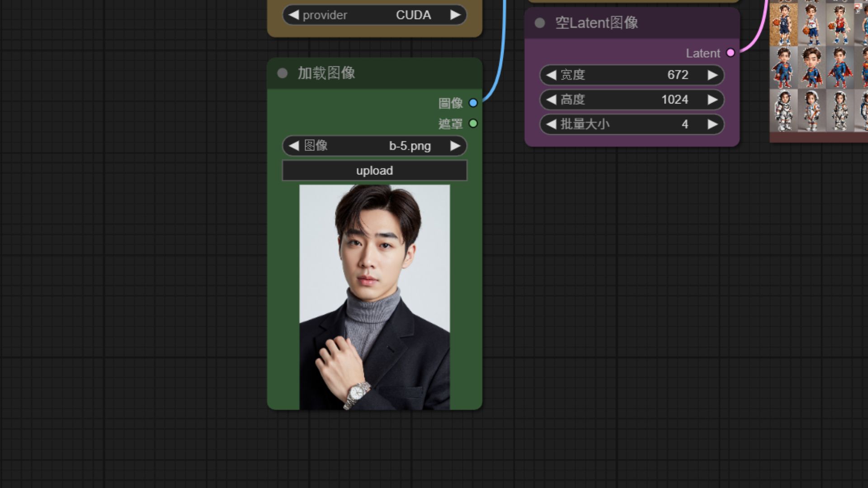The width and height of the screenshot is (868, 488).
Task: Open the b-5.png image file dropdown
Action: pyautogui.click(x=374, y=145)
